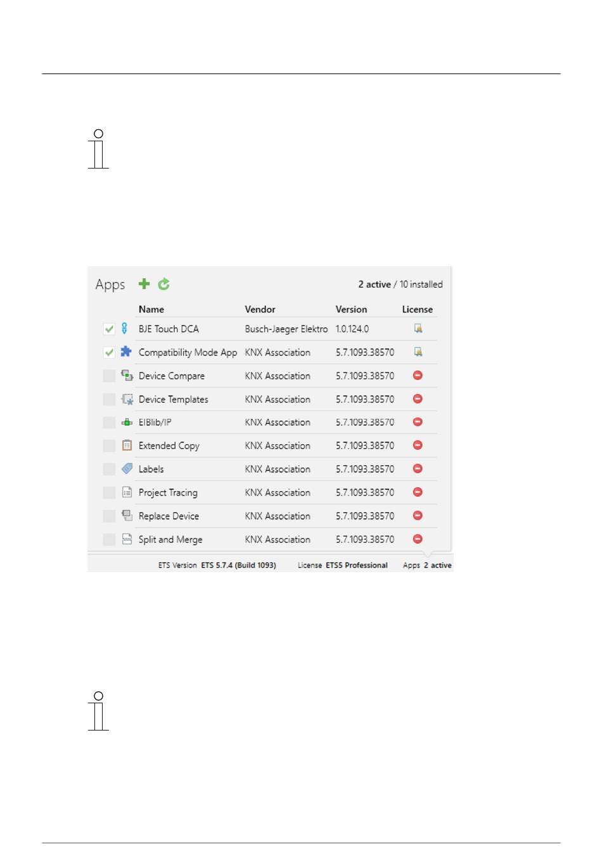This screenshot has height=868, width=602.
Task: Select the 'Split and Merge' app name
Action: [171, 540]
